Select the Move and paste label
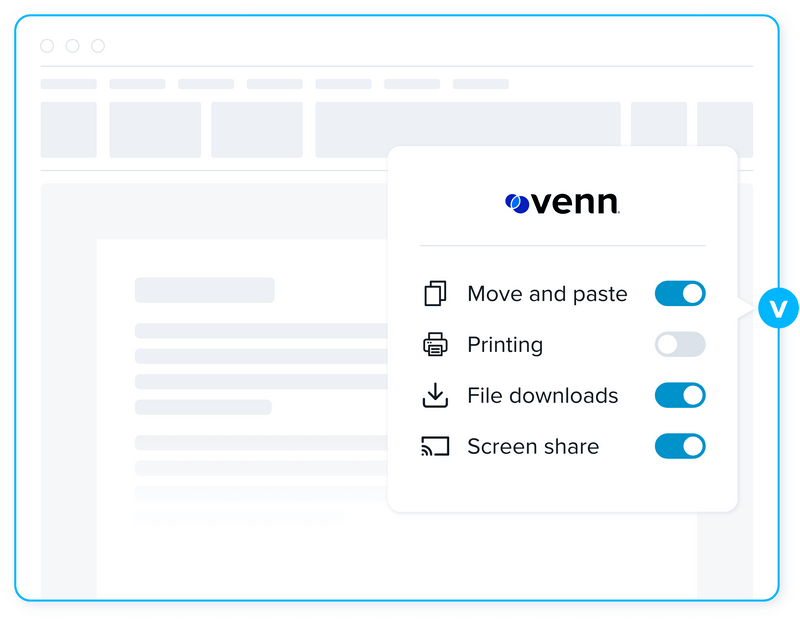Image resolution: width=800 pixels, height=622 pixels. pyautogui.click(x=547, y=294)
